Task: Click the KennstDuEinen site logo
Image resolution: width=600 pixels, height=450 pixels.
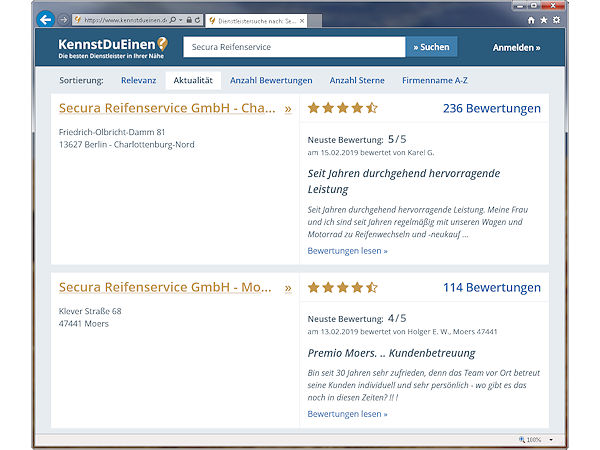Action: click(x=112, y=47)
